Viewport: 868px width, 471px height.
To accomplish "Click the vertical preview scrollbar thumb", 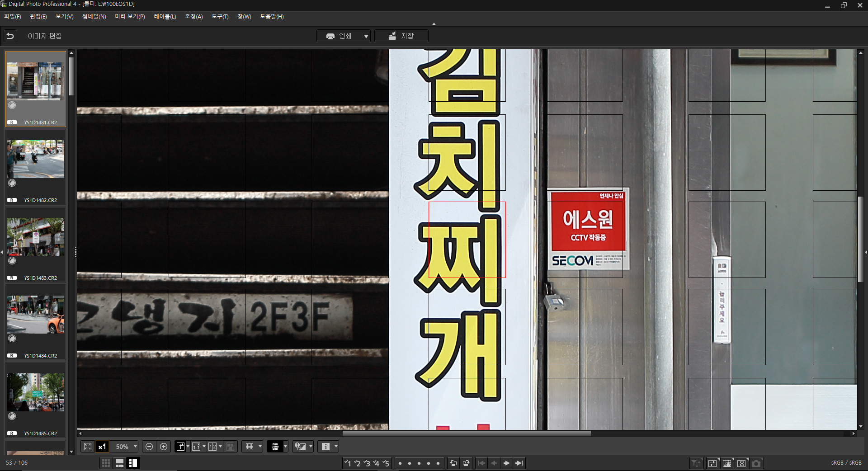I will [861, 239].
